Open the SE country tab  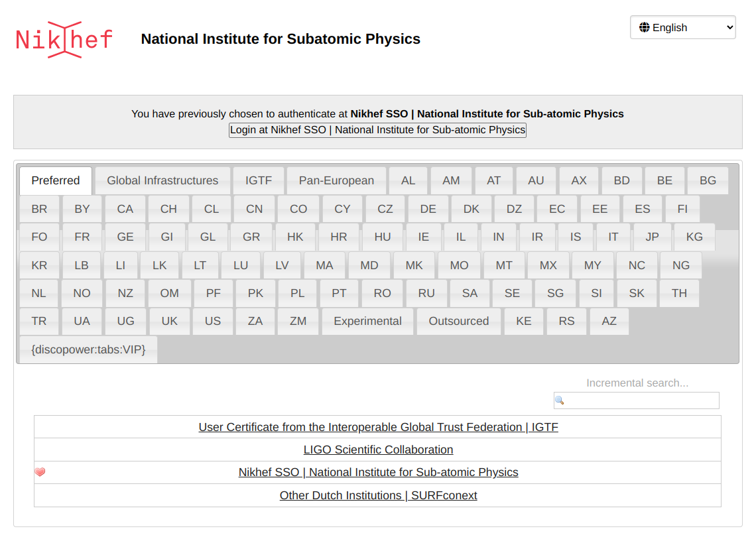(512, 294)
